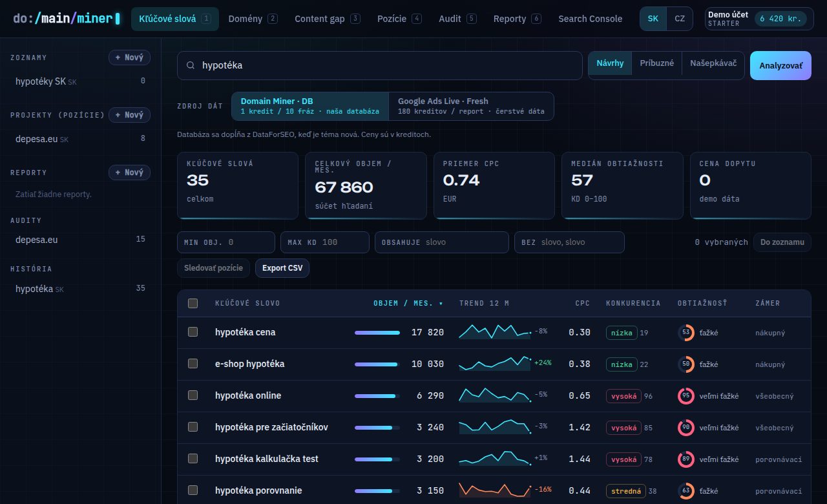Click the volume bar for hypotéka cena
827x504 pixels.
[x=377, y=333]
